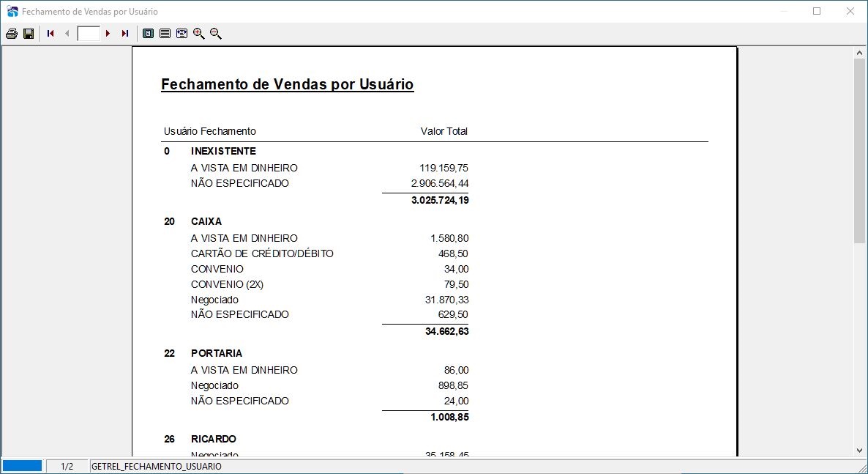Switch to whole page view
The width and height of the screenshot is (868, 474).
(149, 34)
